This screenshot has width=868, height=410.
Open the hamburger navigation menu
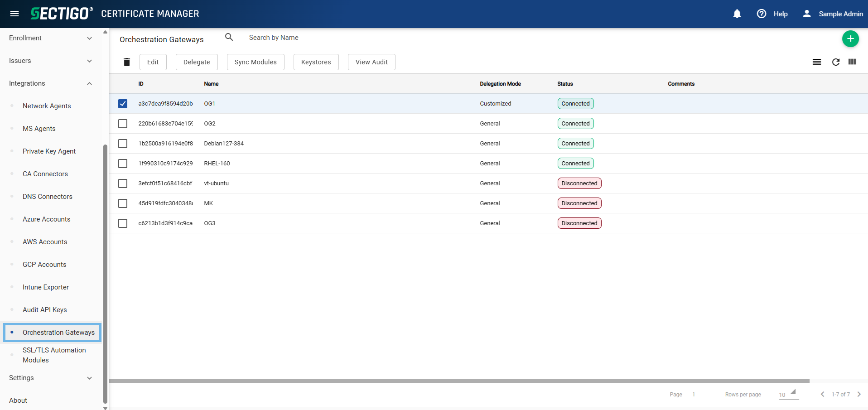click(x=14, y=14)
